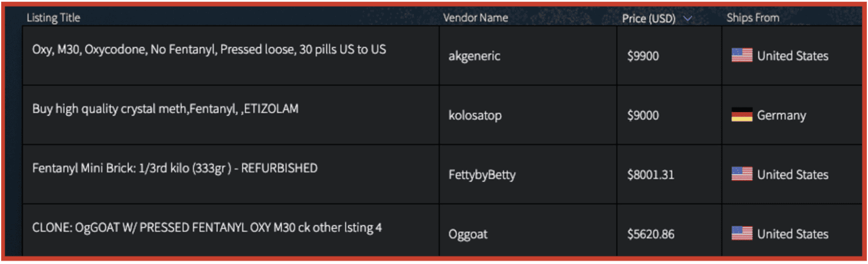Select the CLONE: OgGOAT listing title
Image resolution: width=868 pixels, height=264 pixels.
pyautogui.click(x=206, y=227)
